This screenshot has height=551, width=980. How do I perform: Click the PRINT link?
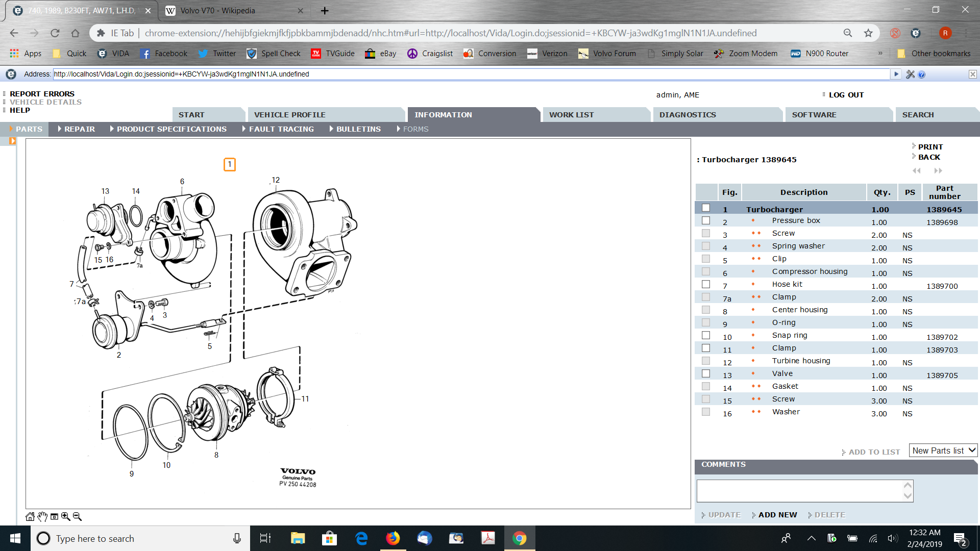[930, 147]
